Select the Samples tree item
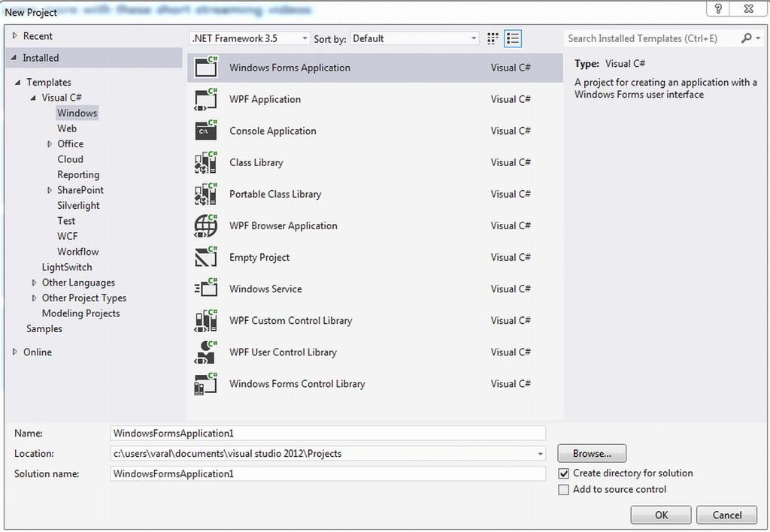This screenshot has height=532, width=770. (x=44, y=329)
